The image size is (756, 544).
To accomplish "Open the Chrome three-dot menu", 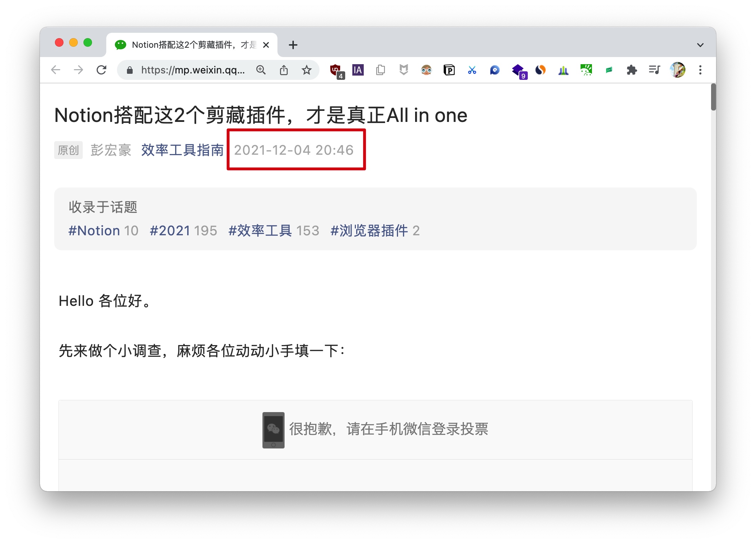I will [700, 70].
